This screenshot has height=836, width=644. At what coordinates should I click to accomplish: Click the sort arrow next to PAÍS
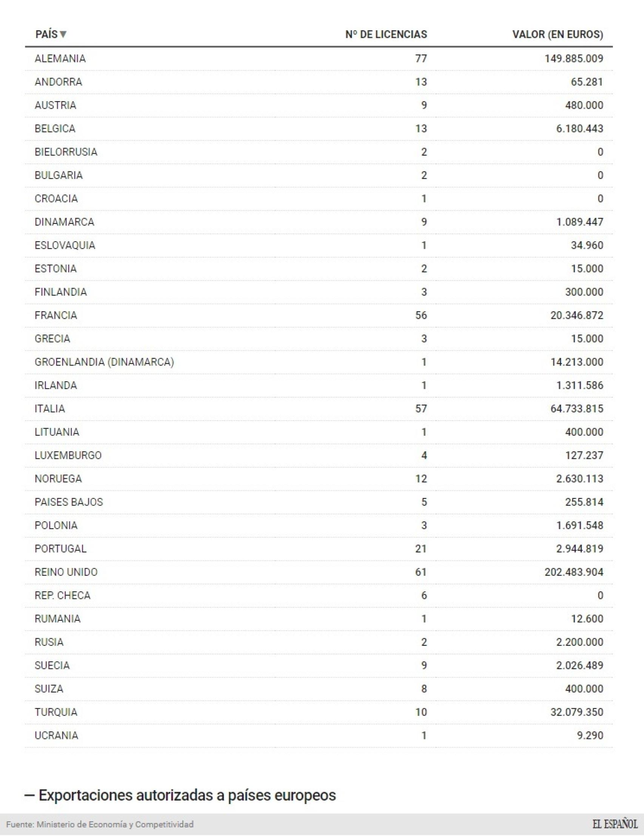[x=63, y=34]
